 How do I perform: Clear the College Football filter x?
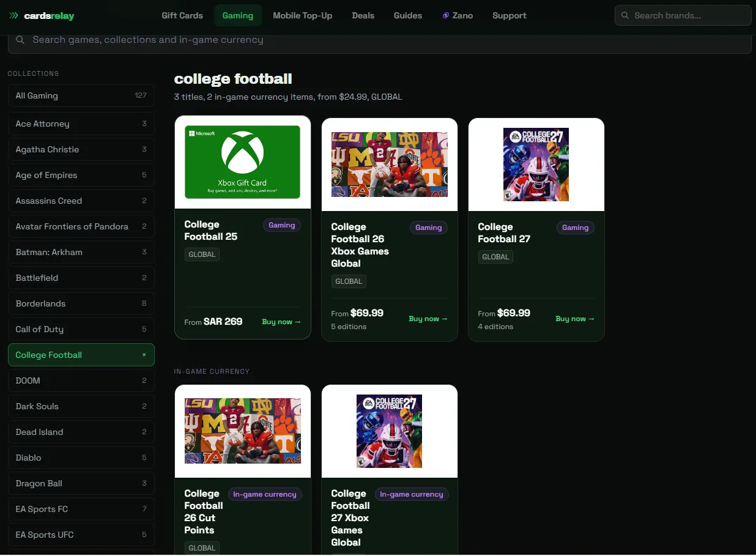144,355
